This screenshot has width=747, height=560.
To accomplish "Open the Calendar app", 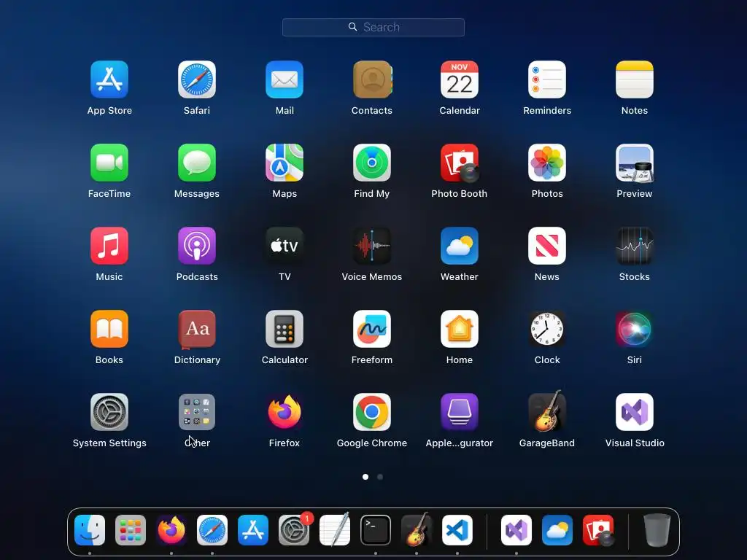I will tap(460, 79).
